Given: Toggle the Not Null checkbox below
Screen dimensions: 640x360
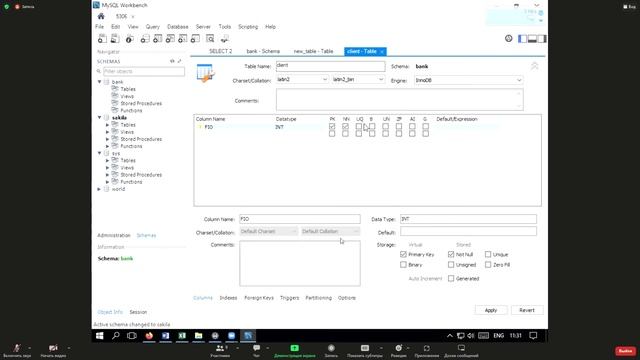Looking at the screenshot, I should [x=451, y=254].
